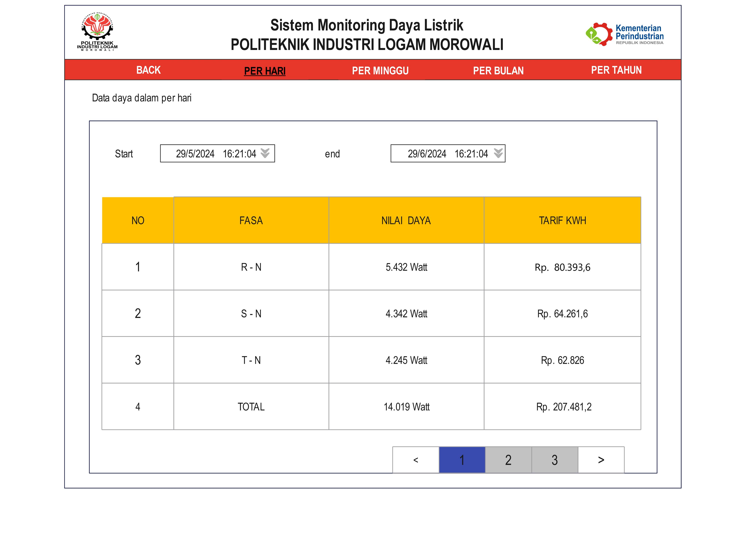
Task: Switch to the PER MINGGU tab
Action: tap(380, 71)
